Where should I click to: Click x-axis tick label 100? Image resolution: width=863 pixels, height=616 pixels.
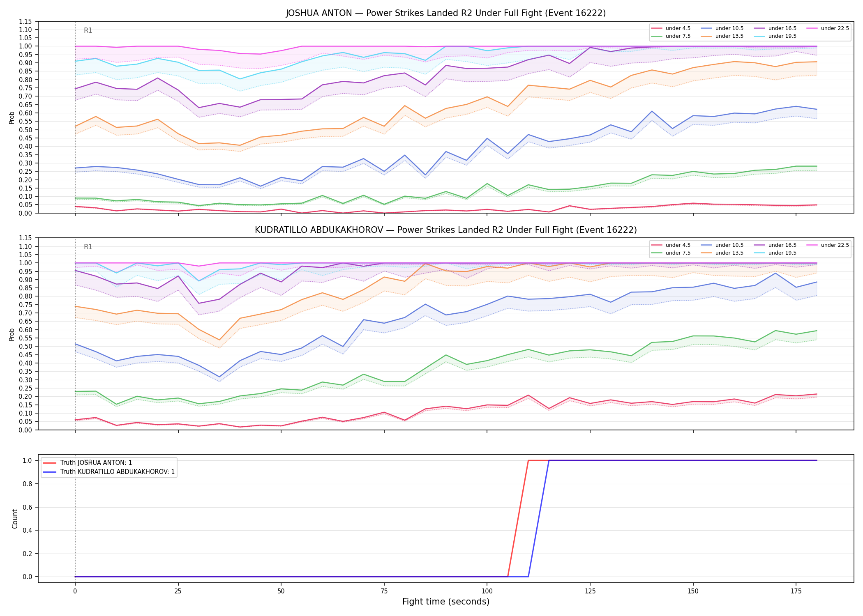(x=487, y=591)
